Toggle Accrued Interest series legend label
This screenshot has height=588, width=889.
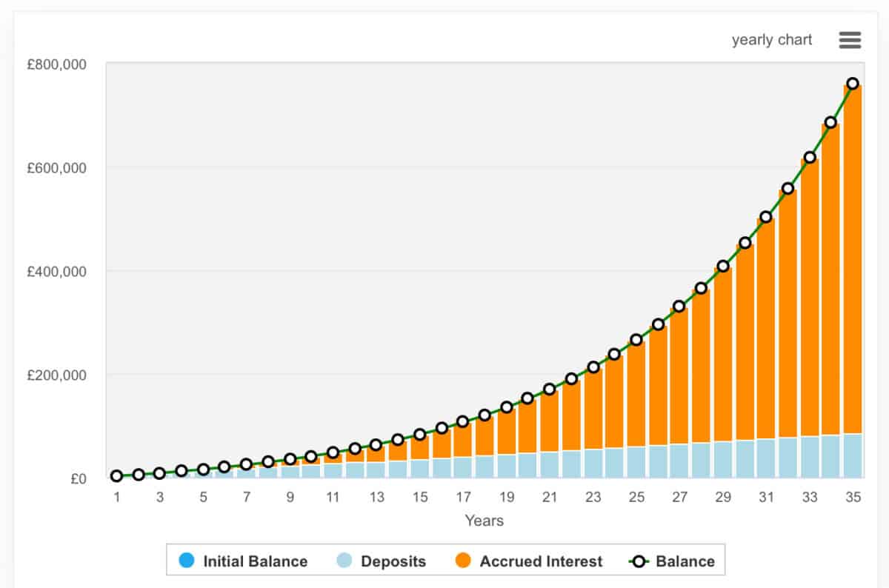(x=541, y=561)
